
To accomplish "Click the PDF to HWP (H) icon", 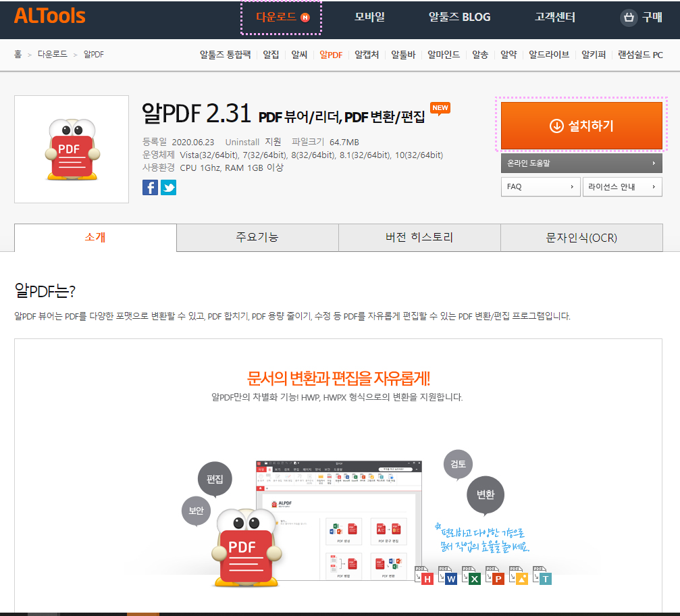I will (x=423, y=575).
